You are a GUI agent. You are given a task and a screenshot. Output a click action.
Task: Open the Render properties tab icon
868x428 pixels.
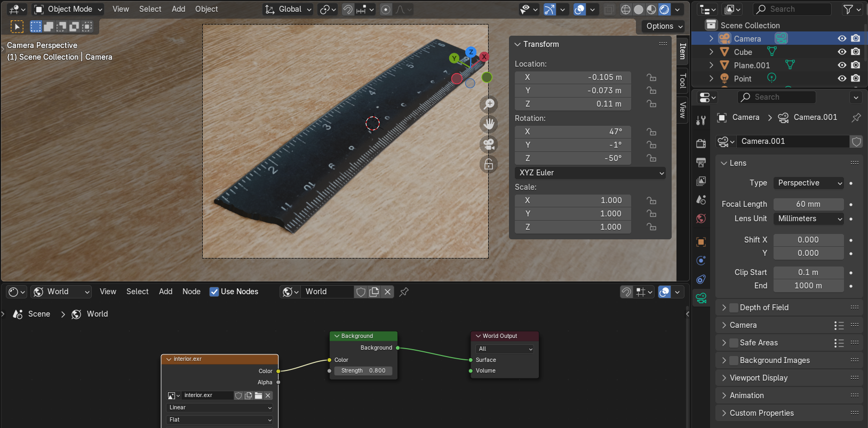pos(701,143)
